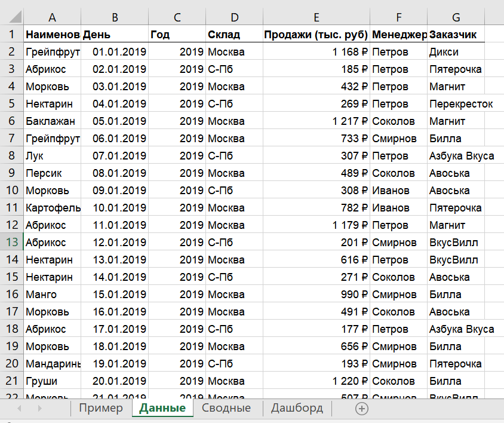Select row 1 header

pos(11,35)
